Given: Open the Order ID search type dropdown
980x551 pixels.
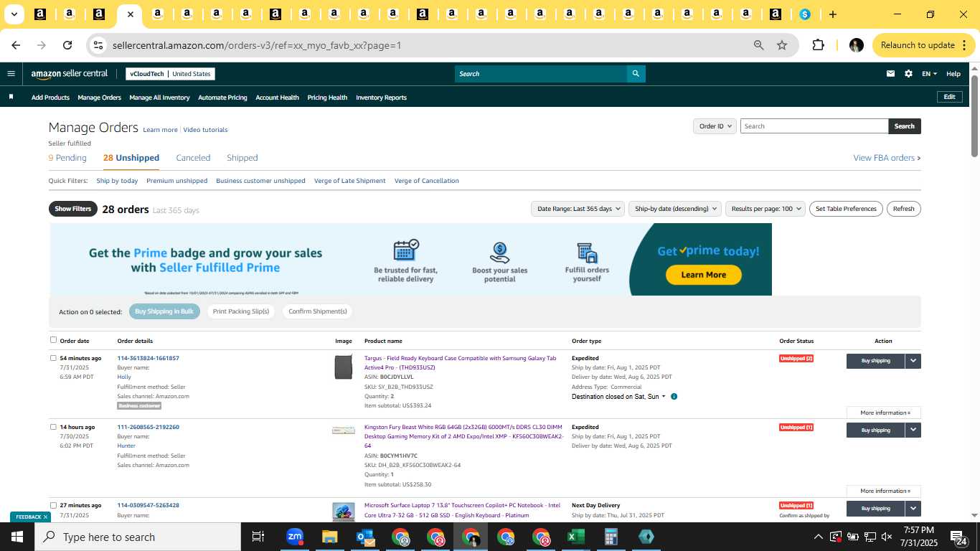Looking at the screenshot, I should coord(715,126).
